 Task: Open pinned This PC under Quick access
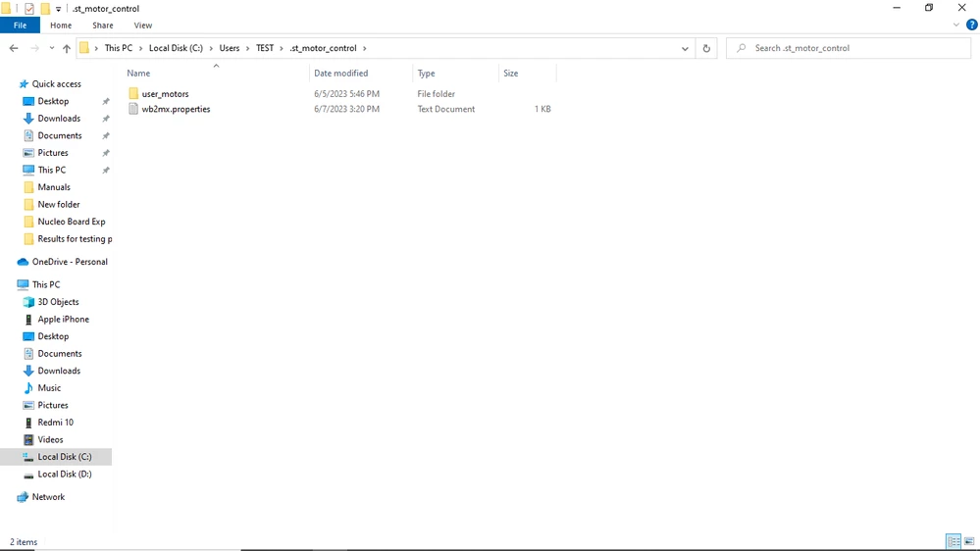[x=51, y=170]
